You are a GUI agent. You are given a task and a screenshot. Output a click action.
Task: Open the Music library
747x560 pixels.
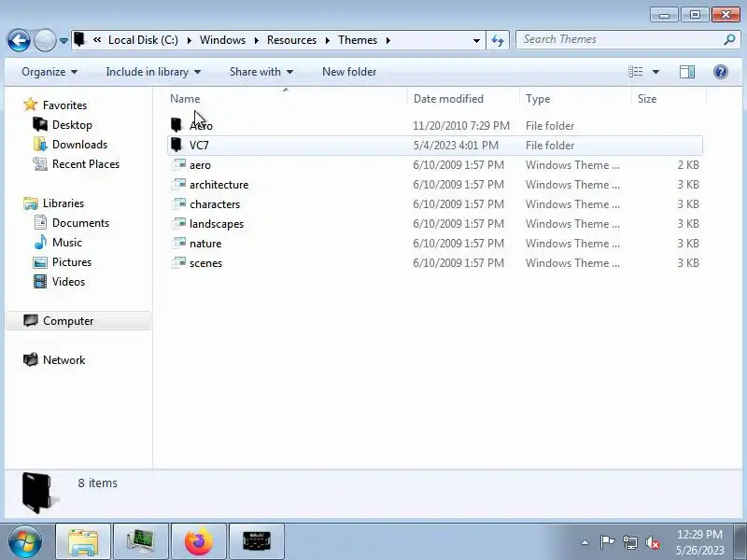click(67, 243)
